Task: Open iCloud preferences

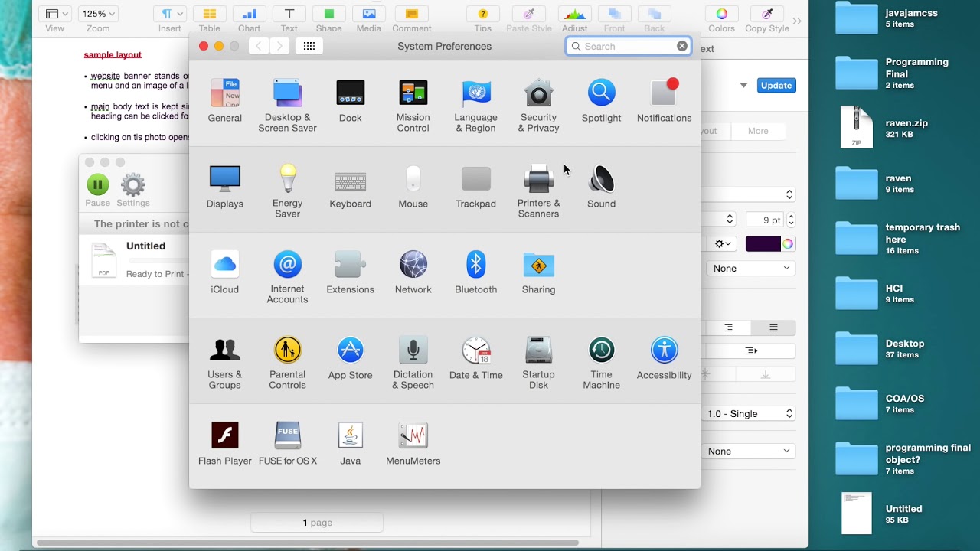Action: [225, 272]
